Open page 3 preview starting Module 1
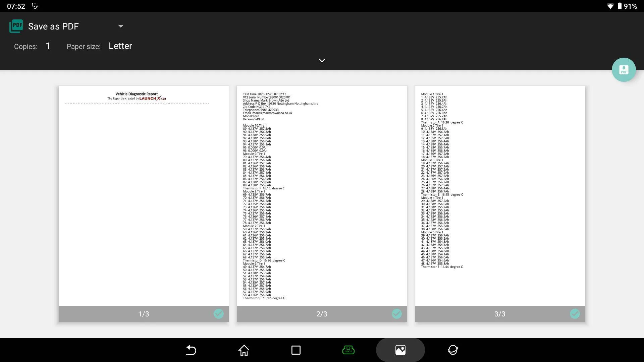 [500, 196]
